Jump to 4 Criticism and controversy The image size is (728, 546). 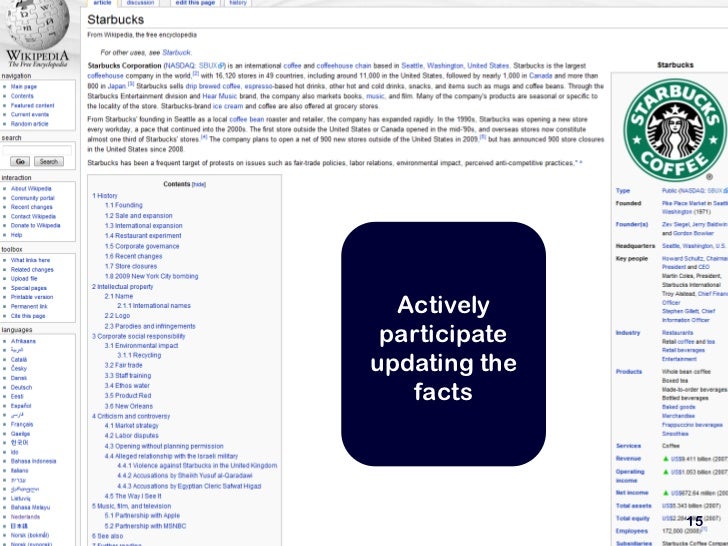pos(131,416)
